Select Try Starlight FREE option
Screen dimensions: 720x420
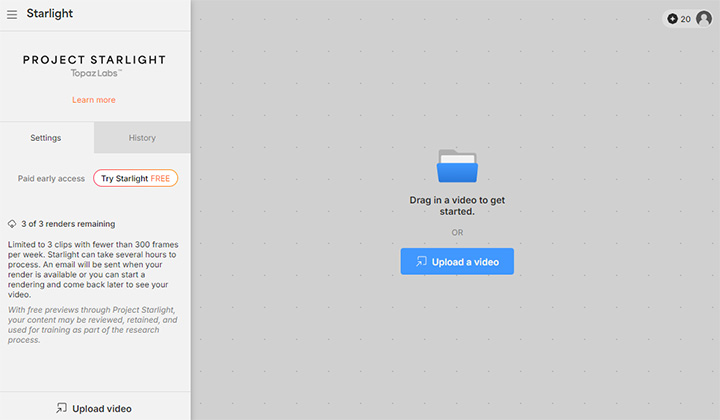point(135,178)
